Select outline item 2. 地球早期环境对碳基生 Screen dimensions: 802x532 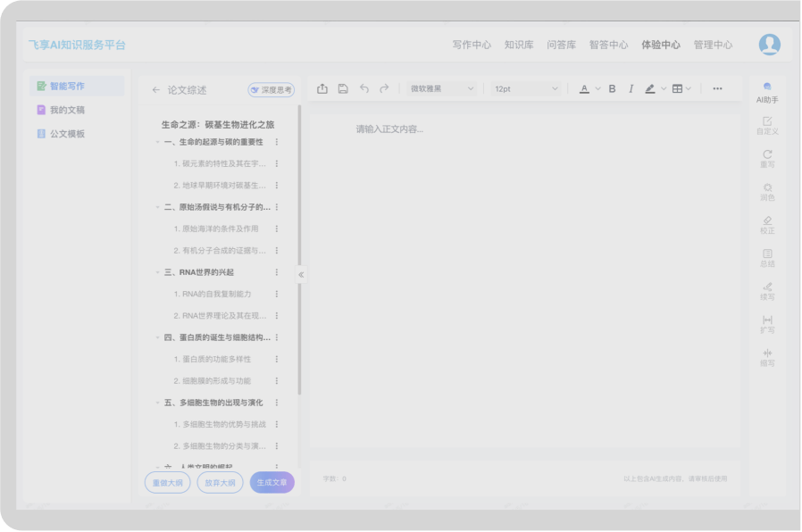(x=220, y=186)
